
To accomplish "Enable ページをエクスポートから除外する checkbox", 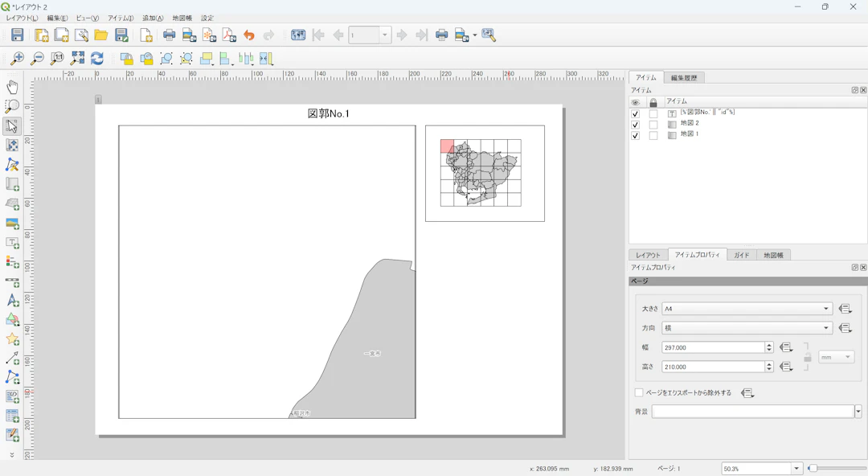I will coord(639,393).
